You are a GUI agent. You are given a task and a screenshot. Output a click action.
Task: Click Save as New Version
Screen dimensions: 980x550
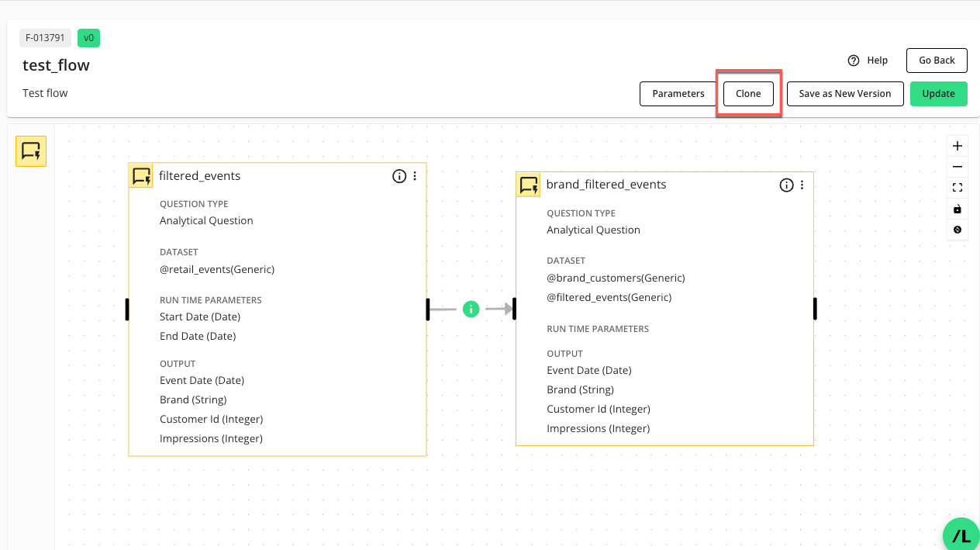point(844,94)
